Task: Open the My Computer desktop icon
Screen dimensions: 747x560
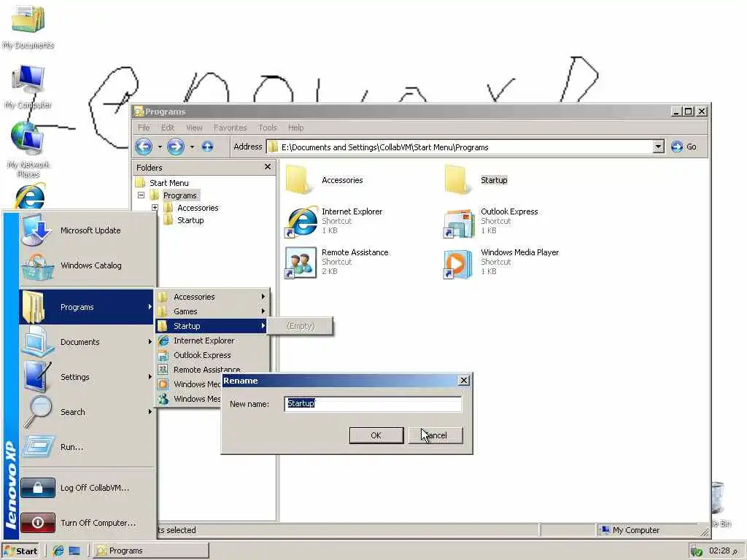Action: pos(28,87)
